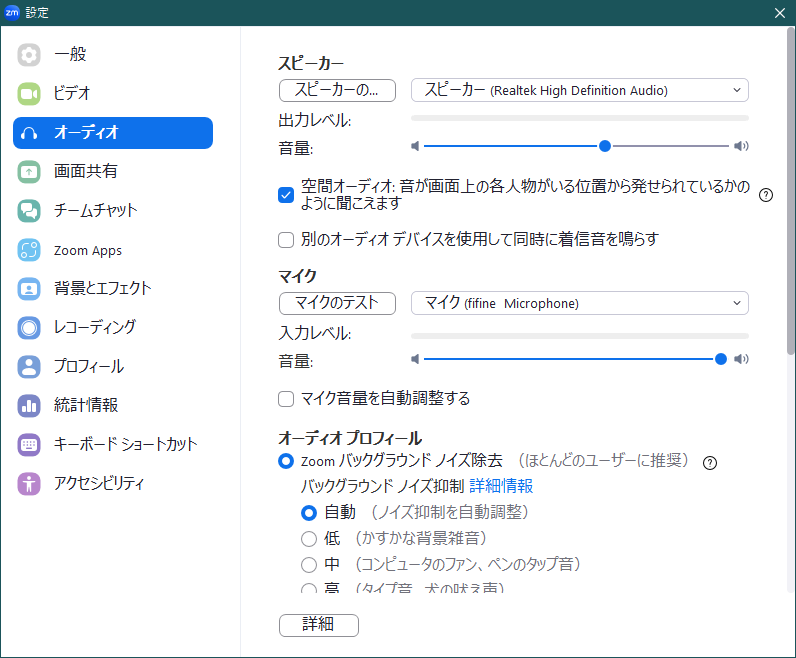Screen dimensions: 796x658
Task: Enable マイク音量を自動調整する checkbox
Action: click(x=286, y=399)
